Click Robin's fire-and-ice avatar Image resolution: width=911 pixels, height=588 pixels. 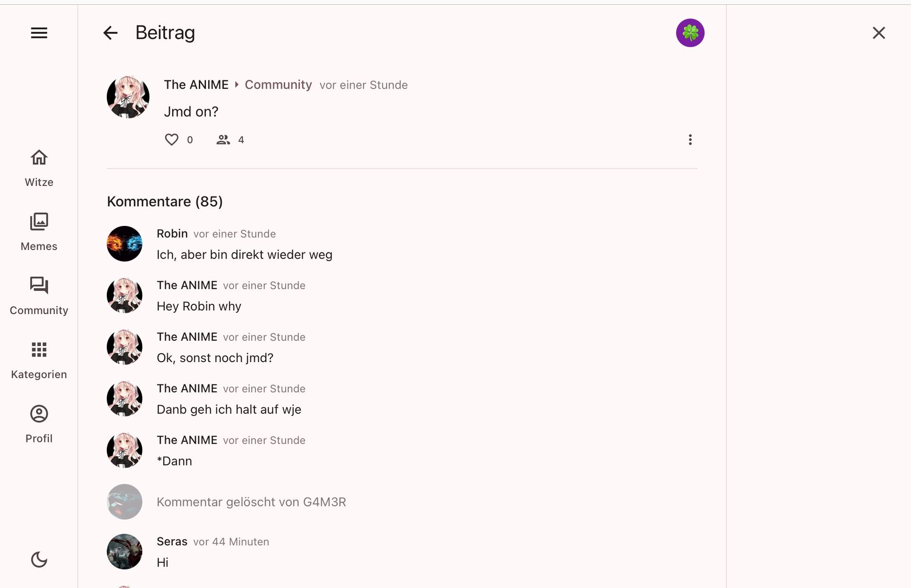(x=124, y=243)
